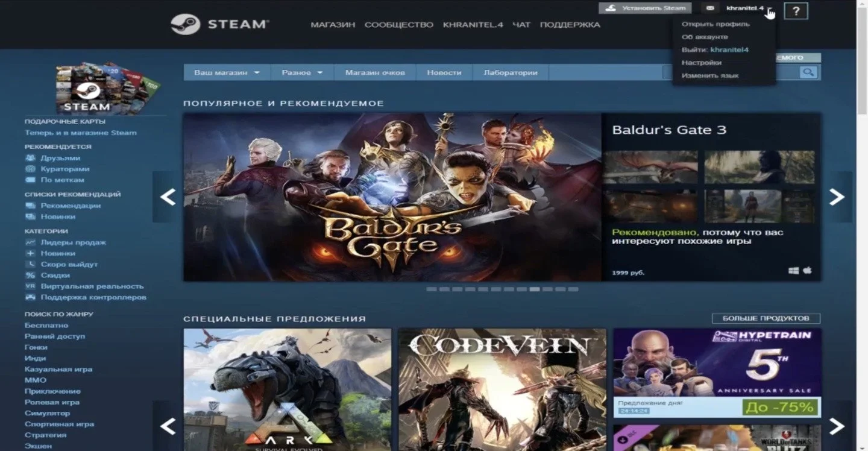Image resolution: width=868 pixels, height=451 pixels.
Task: Open the envelope notifications icon
Action: tap(710, 8)
